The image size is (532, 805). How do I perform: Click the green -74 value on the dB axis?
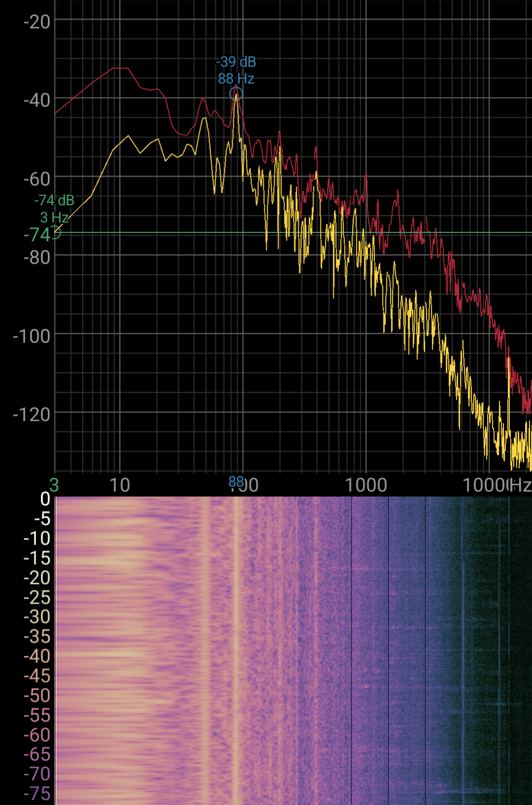[x=36, y=235]
